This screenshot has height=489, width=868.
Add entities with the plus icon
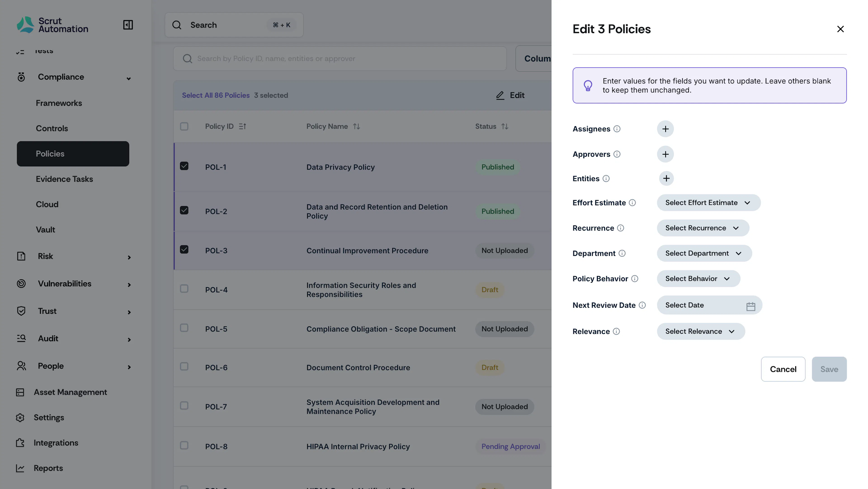click(x=666, y=178)
